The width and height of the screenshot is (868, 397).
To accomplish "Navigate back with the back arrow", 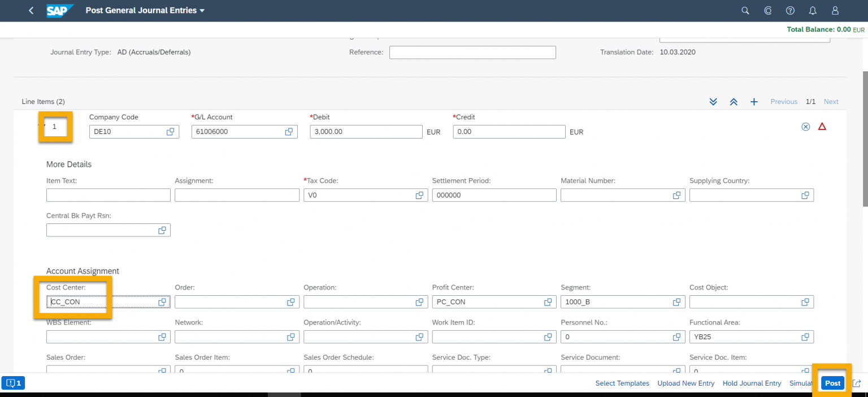I will click(x=31, y=10).
